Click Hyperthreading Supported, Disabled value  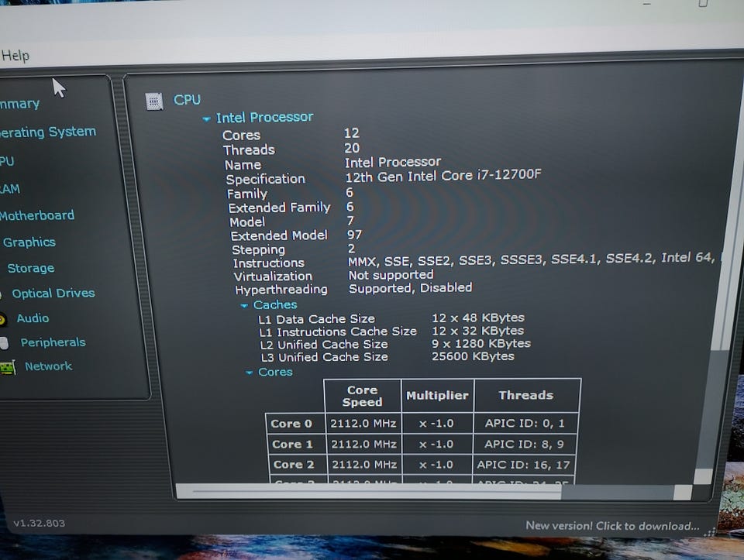click(x=411, y=288)
